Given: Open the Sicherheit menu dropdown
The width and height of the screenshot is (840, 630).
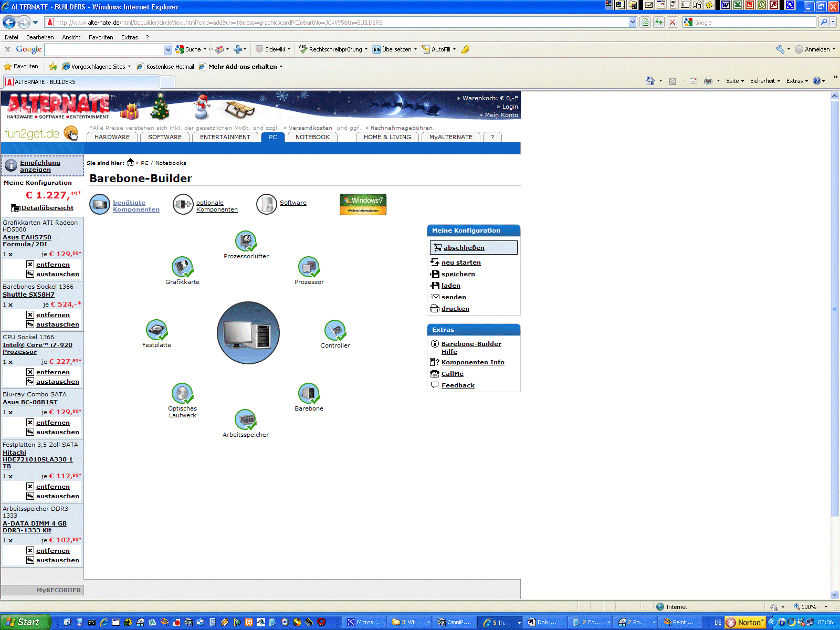Looking at the screenshot, I should [765, 81].
